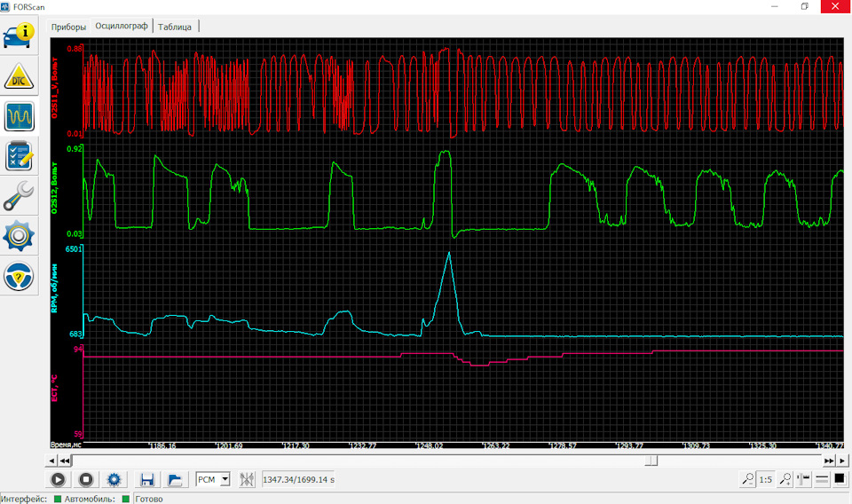Click the O2S12 green channel label
This screenshot has height=504, width=852.
coord(54,187)
